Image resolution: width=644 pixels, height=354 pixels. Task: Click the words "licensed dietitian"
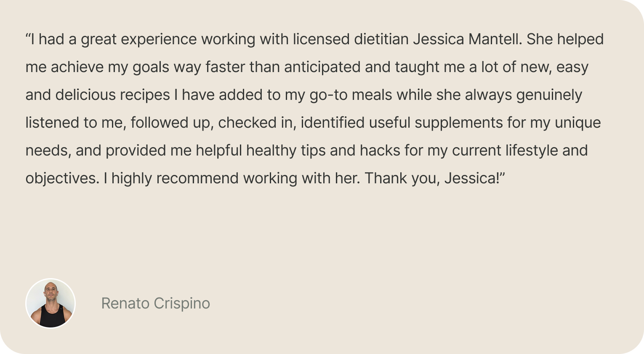click(351, 39)
